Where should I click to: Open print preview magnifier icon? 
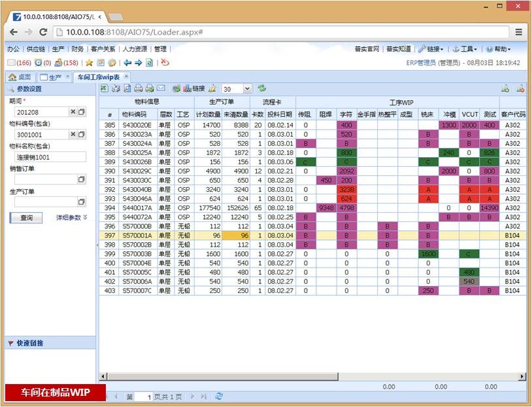[127, 88]
